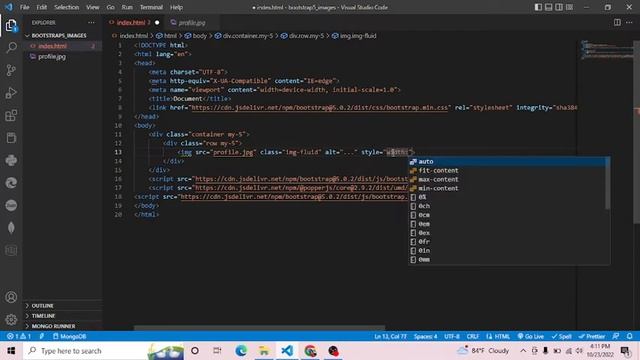Open Edit menu

pyautogui.click(x=42, y=7)
